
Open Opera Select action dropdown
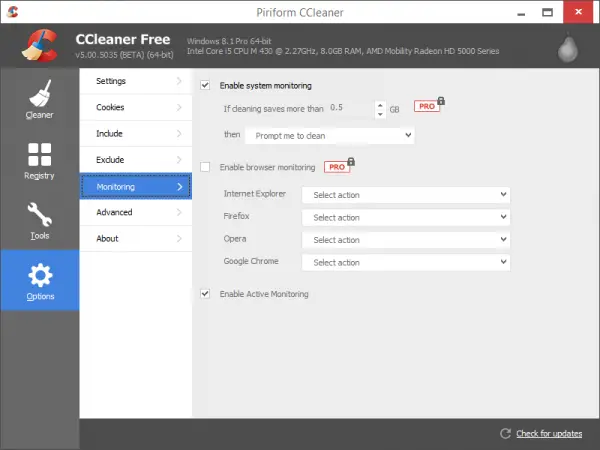pos(406,240)
